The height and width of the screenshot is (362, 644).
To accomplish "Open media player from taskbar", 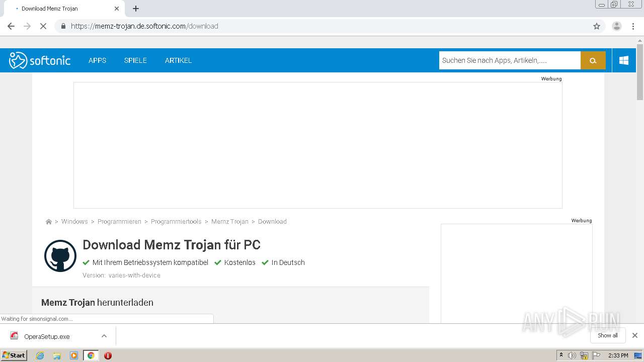I will [x=74, y=355].
